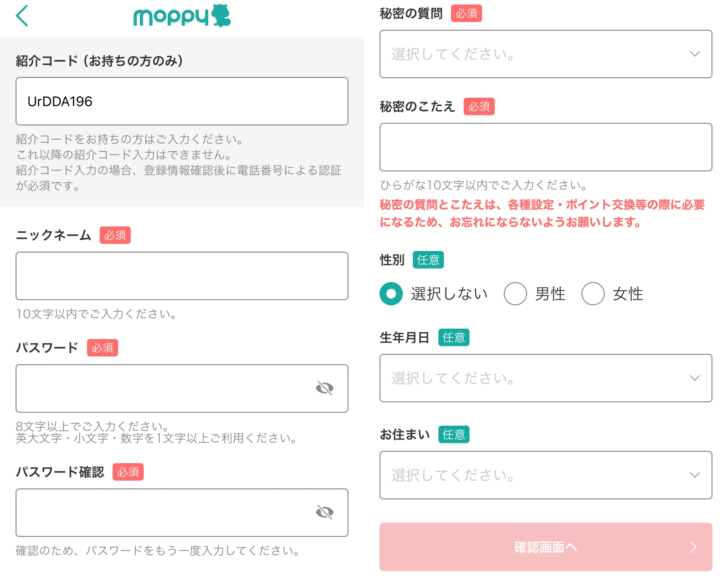Image resolution: width=728 pixels, height=578 pixels.
Task: Show password in パスワード確認 field
Action: [x=325, y=512]
